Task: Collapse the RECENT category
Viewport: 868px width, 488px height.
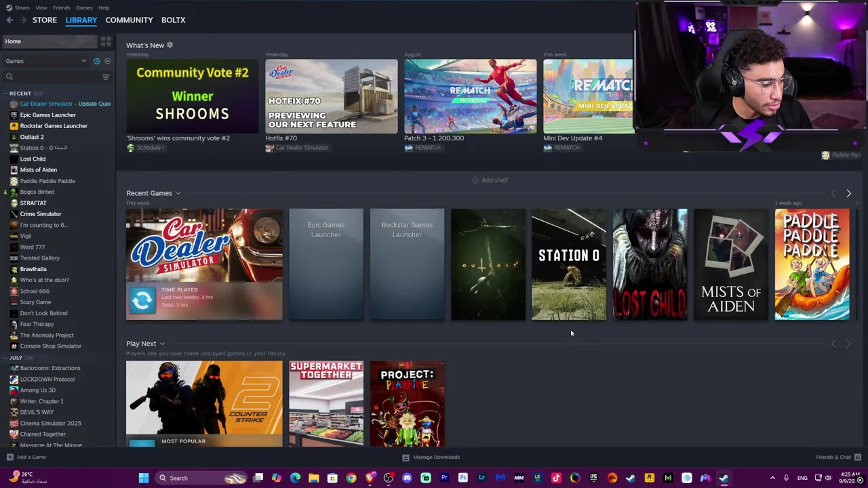Action: (x=7, y=94)
